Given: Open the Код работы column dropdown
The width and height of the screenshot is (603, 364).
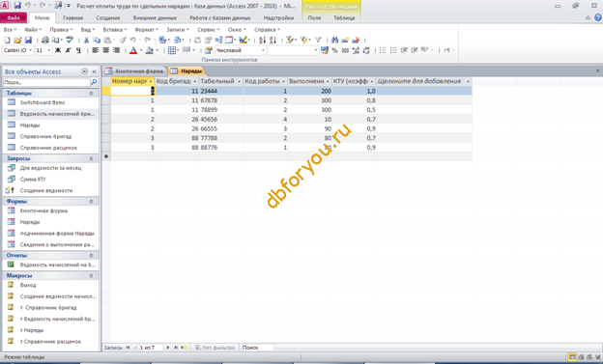Looking at the screenshot, I should coord(283,81).
